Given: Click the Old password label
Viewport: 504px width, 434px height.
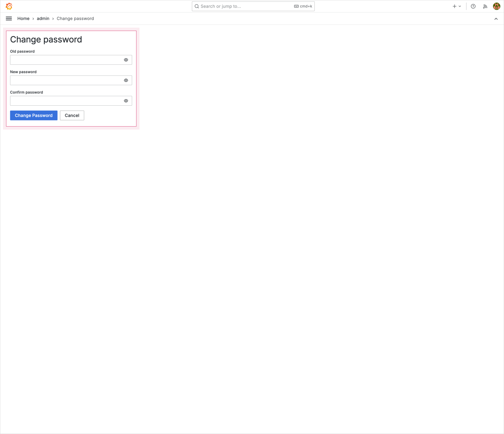Looking at the screenshot, I should (22, 51).
